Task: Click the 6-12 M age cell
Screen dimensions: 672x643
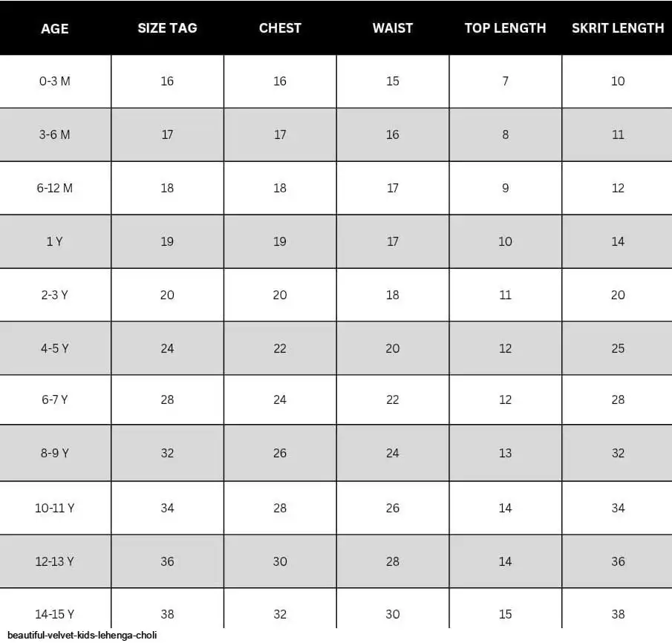Action: pos(55,188)
